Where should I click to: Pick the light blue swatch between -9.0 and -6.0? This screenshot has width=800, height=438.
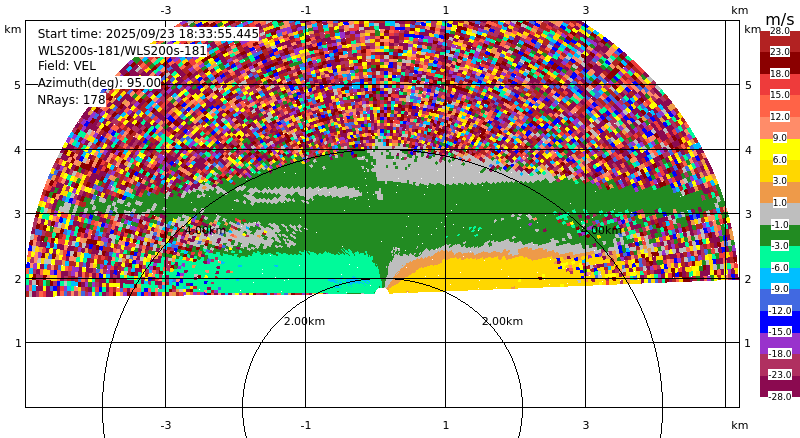[780, 278]
